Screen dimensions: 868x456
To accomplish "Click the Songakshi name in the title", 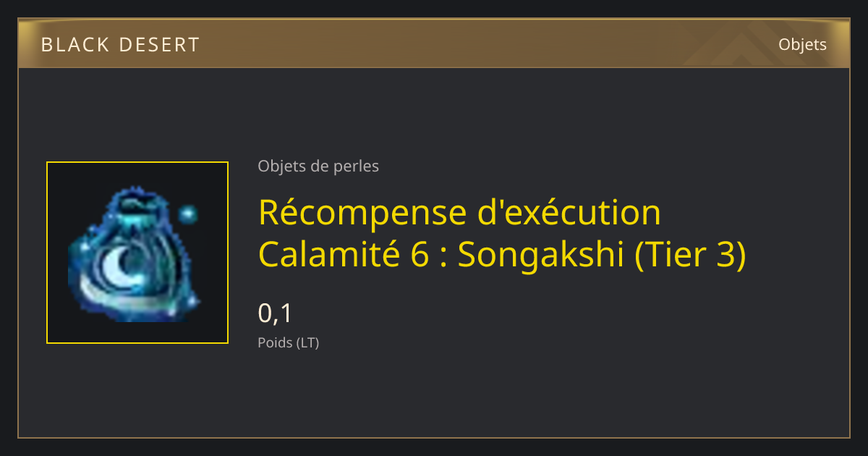I will (x=541, y=255).
